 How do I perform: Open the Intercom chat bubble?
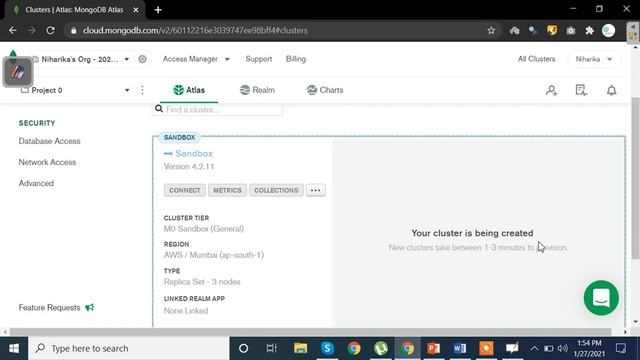601,298
